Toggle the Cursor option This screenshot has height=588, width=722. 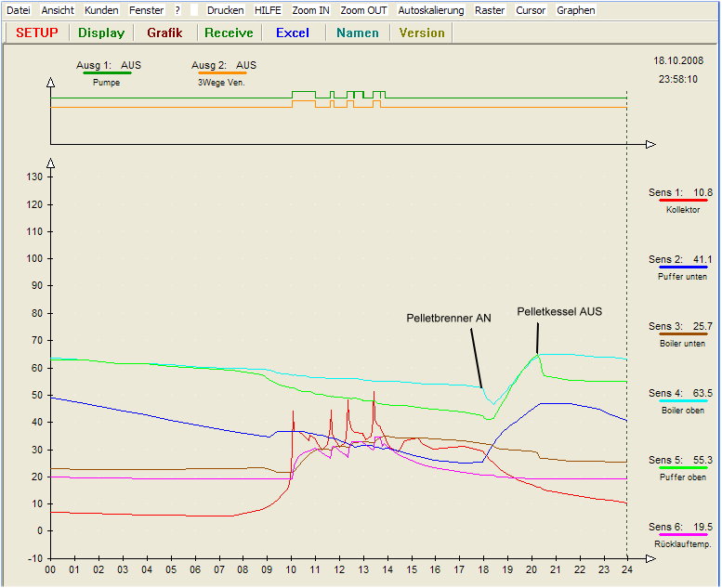[531, 10]
